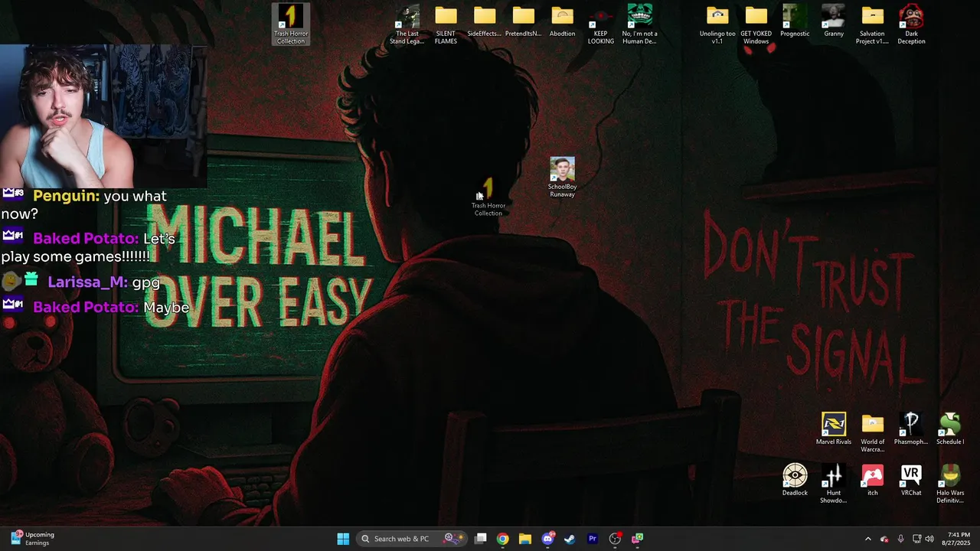Select the VRChat shortcut

(x=911, y=480)
